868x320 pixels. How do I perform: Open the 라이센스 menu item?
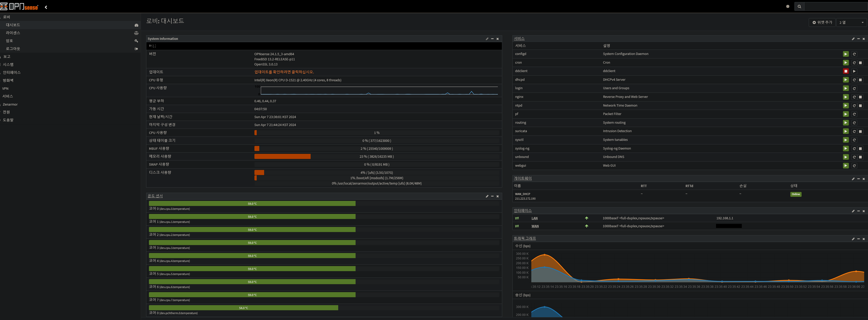tap(70, 33)
